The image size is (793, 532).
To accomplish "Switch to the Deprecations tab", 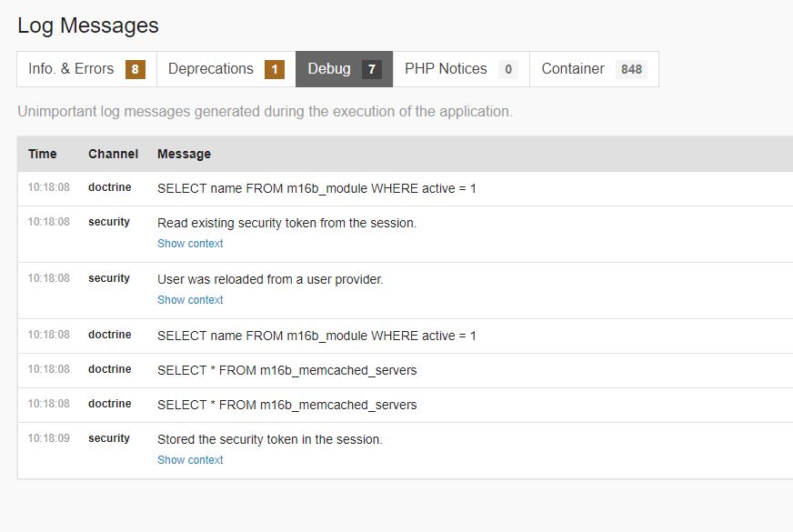I will 211,69.
